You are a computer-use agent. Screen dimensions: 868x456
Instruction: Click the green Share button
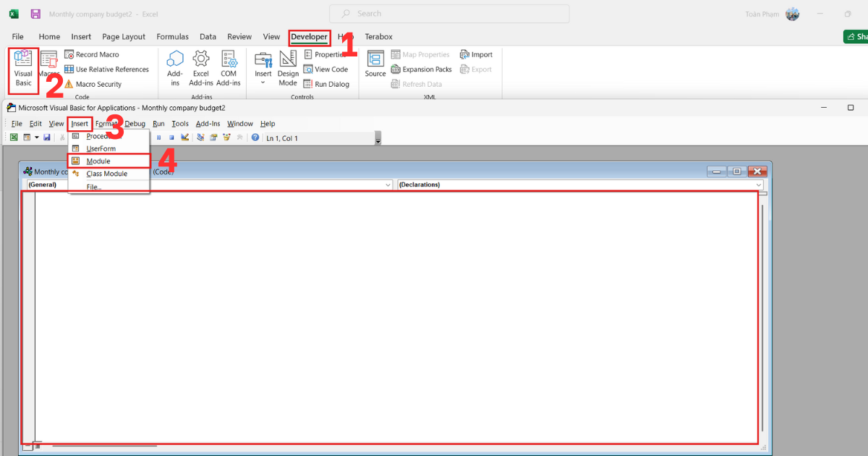click(x=856, y=35)
